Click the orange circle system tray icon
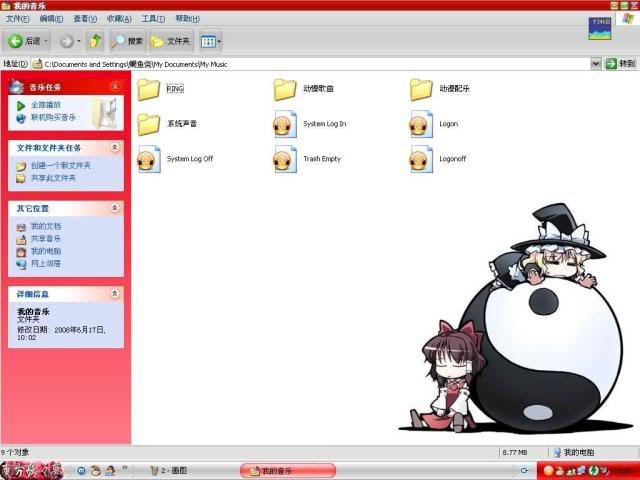This screenshot has height=480, width=640. point(549,471)
